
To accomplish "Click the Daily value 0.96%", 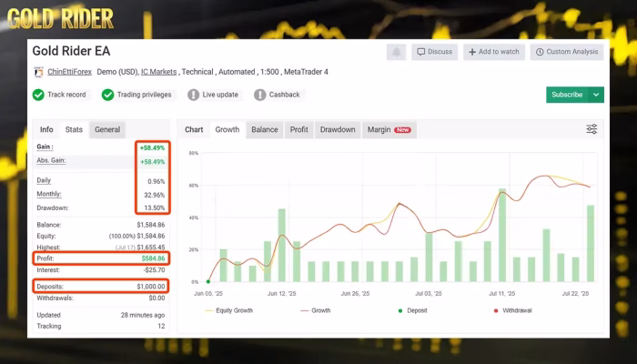I will tap(156, 182).
